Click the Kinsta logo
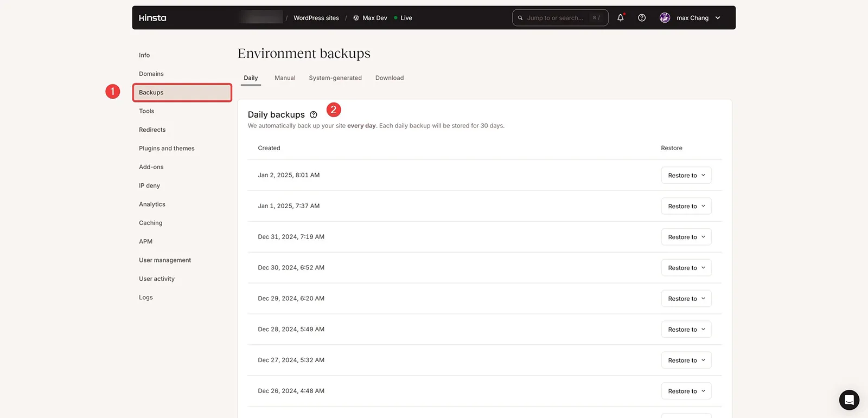 click(x=152, y=18)
